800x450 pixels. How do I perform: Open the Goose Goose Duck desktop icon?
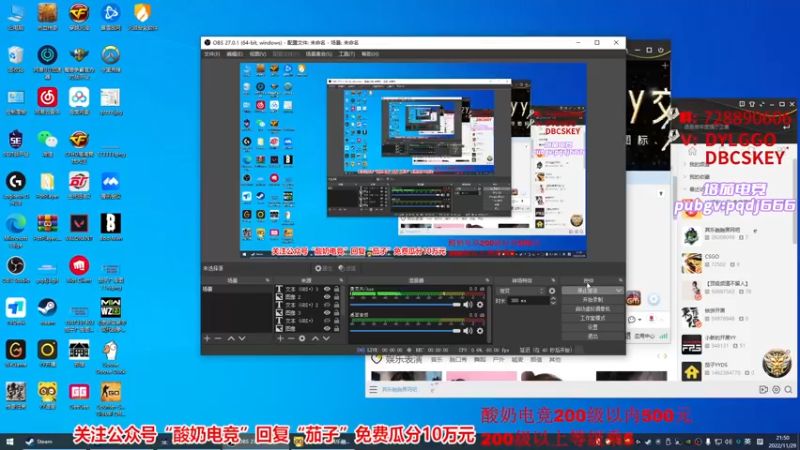coord(110,357)
